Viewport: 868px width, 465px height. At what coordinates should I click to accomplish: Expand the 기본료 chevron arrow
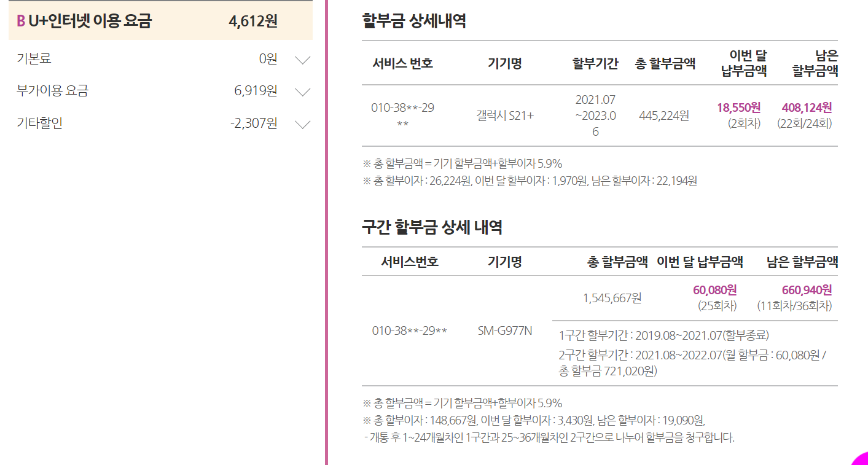(302, 60)
